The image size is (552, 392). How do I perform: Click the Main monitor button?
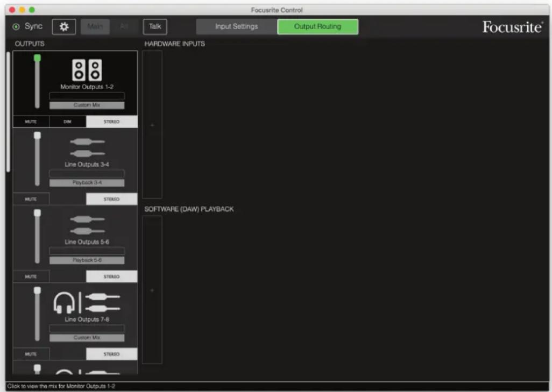[95, 27]
